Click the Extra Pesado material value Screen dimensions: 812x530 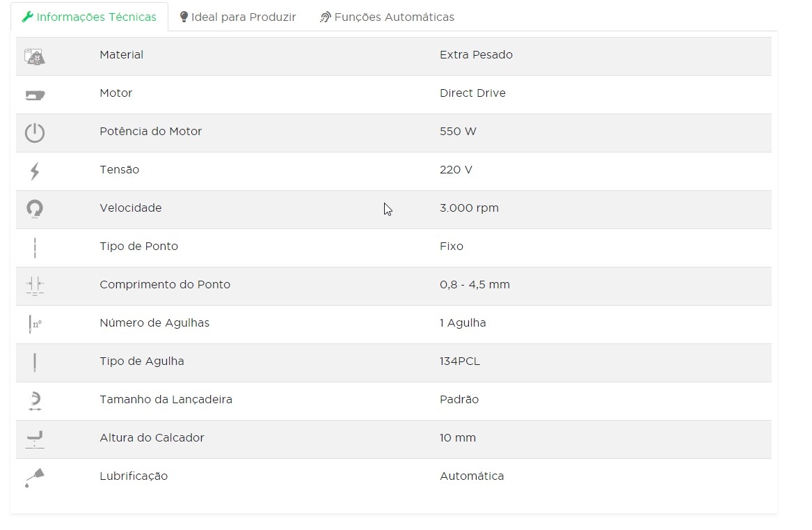[x=476, y=55]
